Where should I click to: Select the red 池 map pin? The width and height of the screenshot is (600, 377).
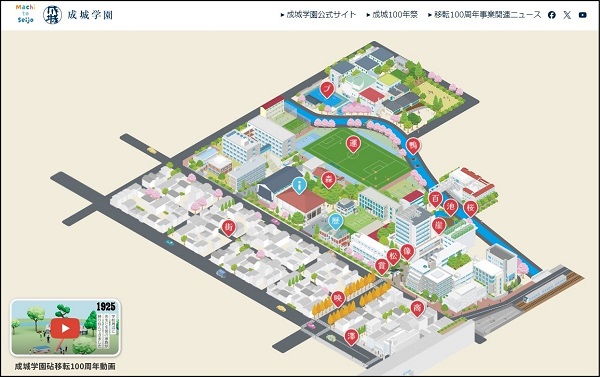(x=451, y=207)
